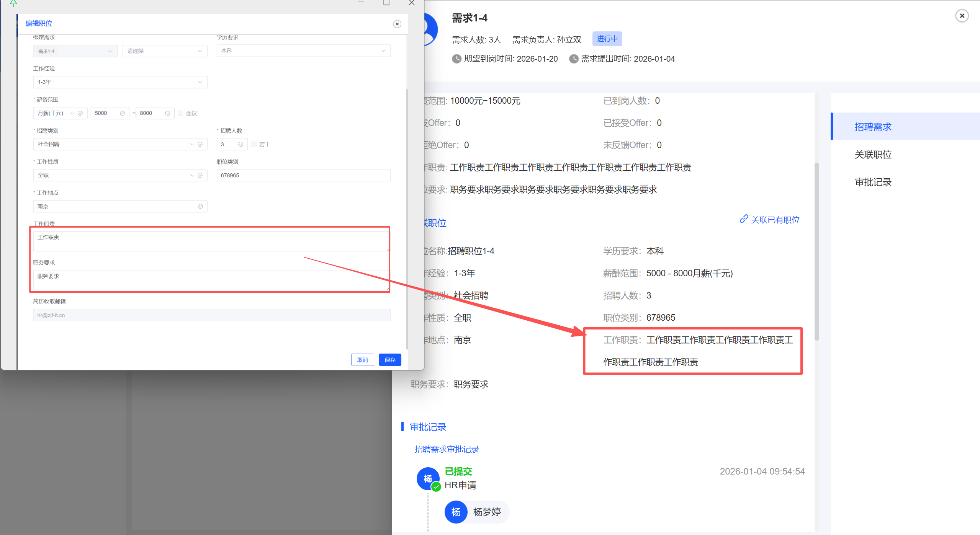Close the 编辑职位 dialog with X icon

397,24
